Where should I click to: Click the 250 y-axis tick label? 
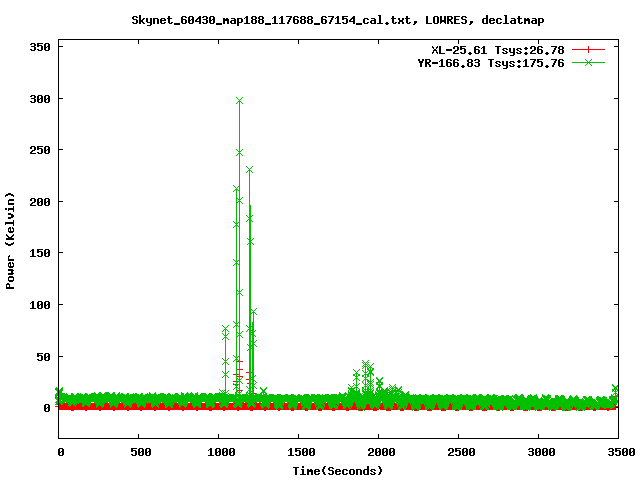point(40,150)
